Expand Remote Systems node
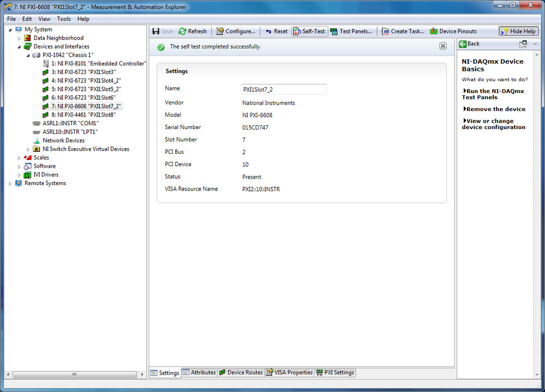 point(10,183)
